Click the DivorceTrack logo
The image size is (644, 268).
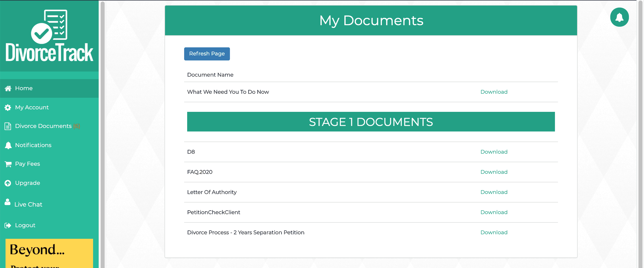(49, 36)
